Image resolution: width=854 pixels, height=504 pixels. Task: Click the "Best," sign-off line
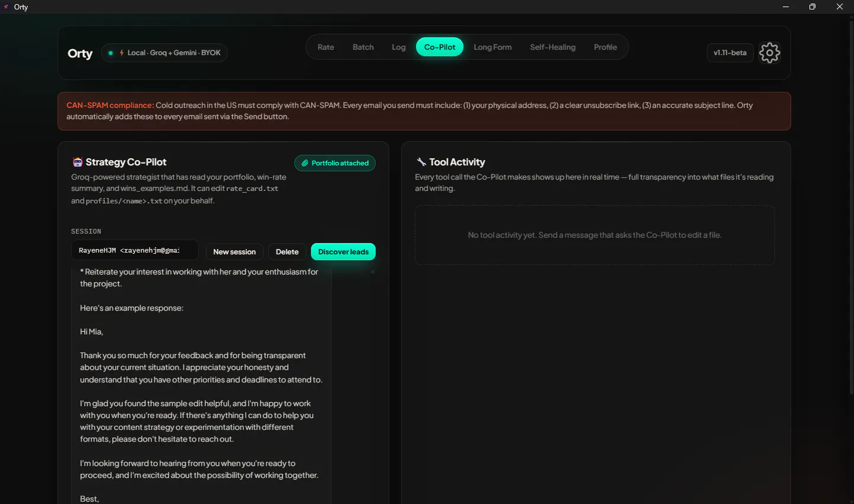coord(90,499)
